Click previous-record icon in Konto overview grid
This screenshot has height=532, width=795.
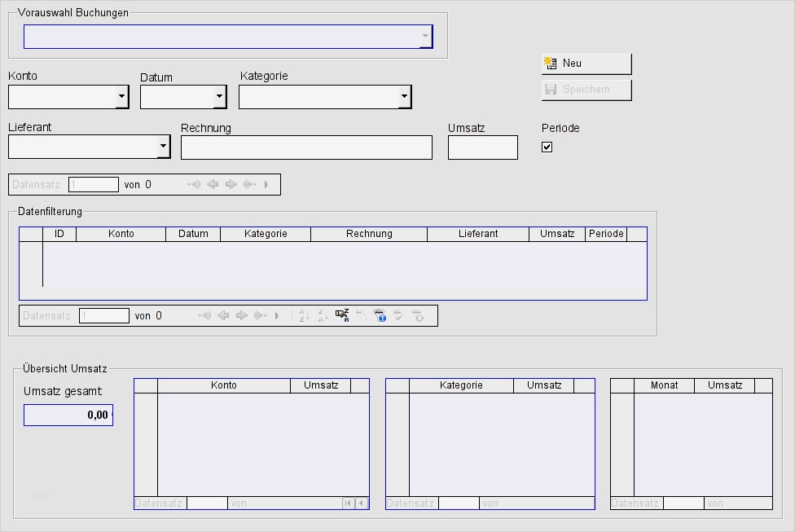361,503
